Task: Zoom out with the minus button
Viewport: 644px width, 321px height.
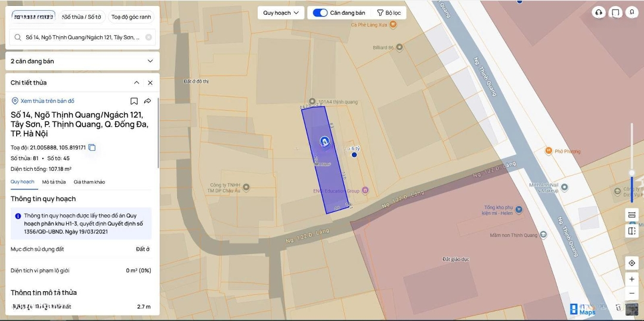Action: coord(631,293)
